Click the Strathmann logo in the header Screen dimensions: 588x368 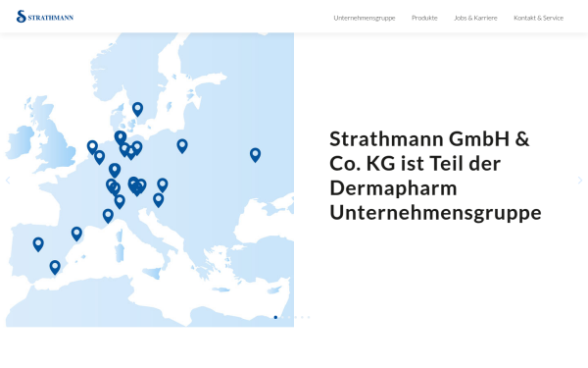point(45,17)
